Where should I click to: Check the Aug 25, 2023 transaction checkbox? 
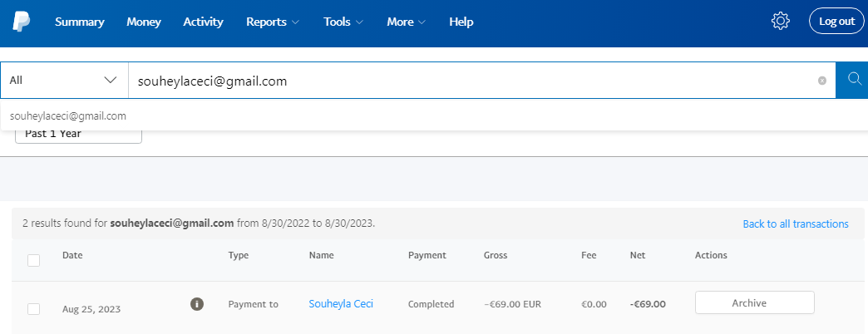(34, 309)
